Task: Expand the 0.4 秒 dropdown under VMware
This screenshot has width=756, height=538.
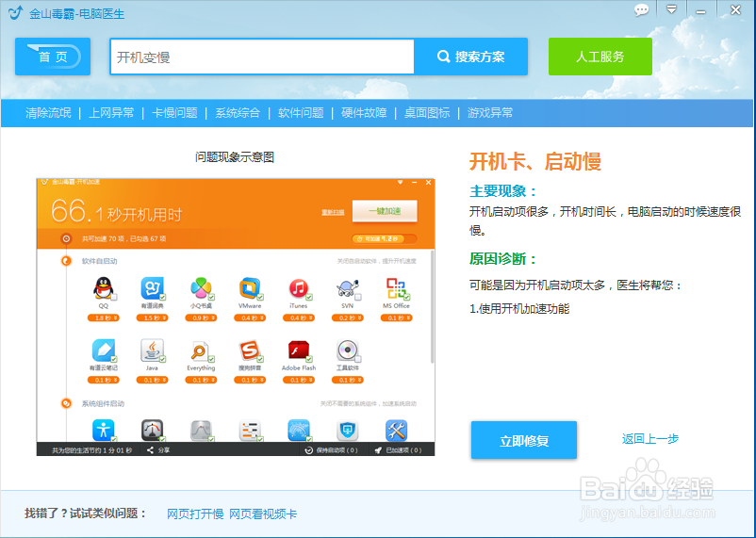Action: (x=250, y=318)
